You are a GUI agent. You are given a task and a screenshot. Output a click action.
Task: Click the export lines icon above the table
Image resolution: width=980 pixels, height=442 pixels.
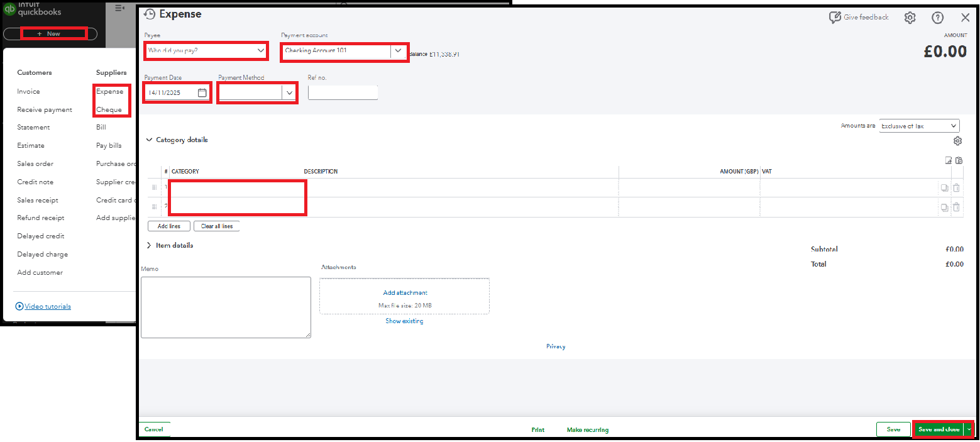(949, 160)
